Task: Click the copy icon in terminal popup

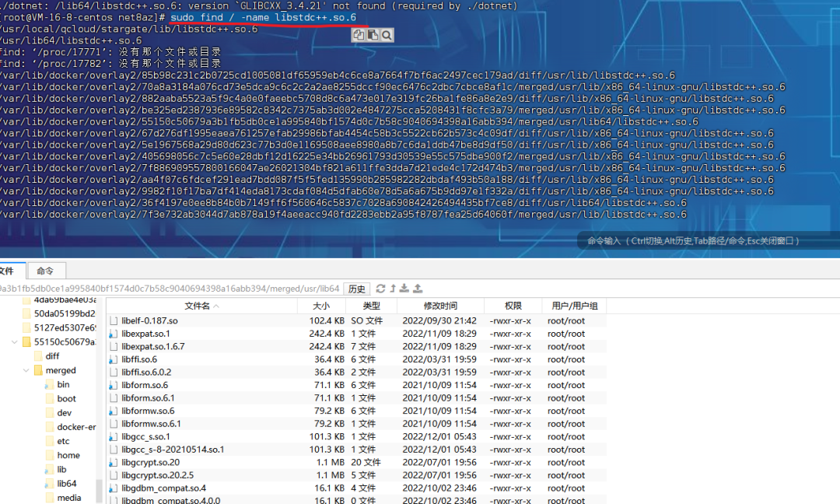Action: tap(358, 35)
